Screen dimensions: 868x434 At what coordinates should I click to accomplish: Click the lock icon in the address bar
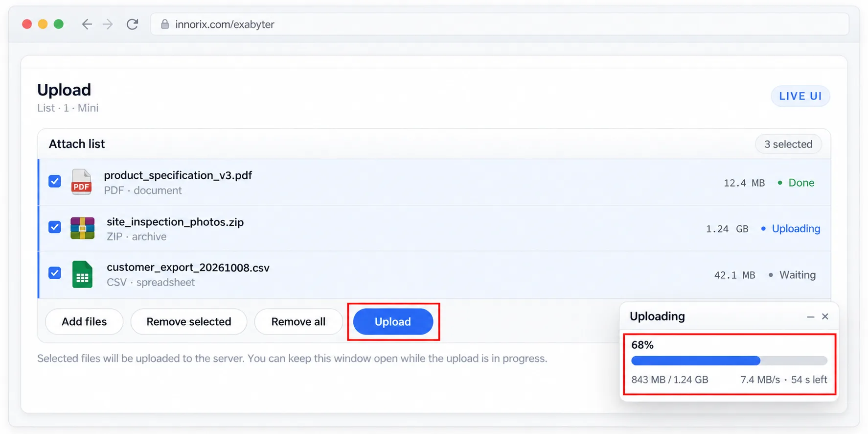click(x=165, y=24)
